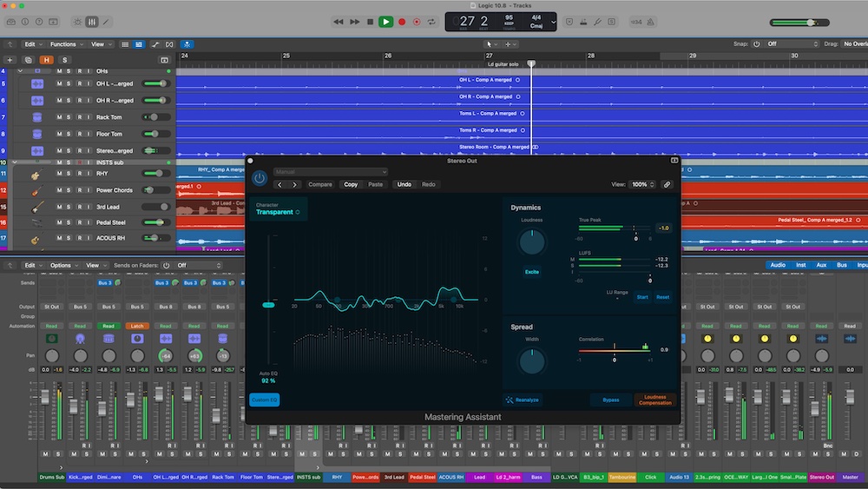Toggle the global Solo S button

(x=64, y=60)
